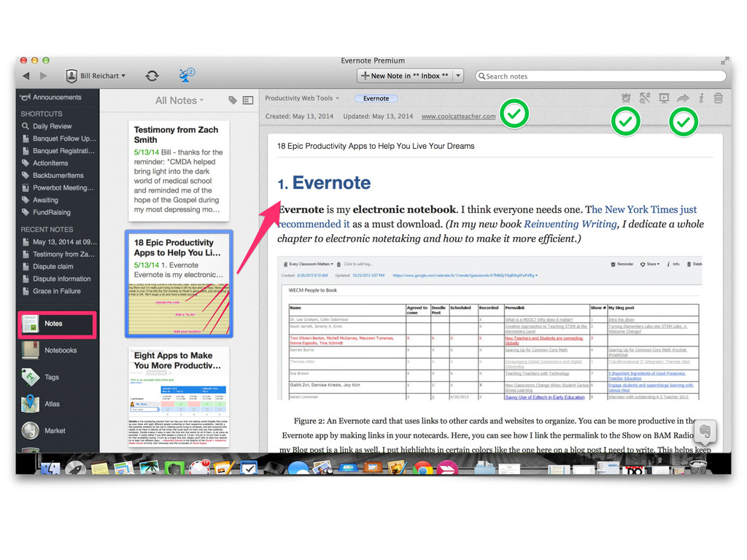Click the Evernote elephant chat button
Image resolution: width=747 pixels, height=560 pixels.
705,432
